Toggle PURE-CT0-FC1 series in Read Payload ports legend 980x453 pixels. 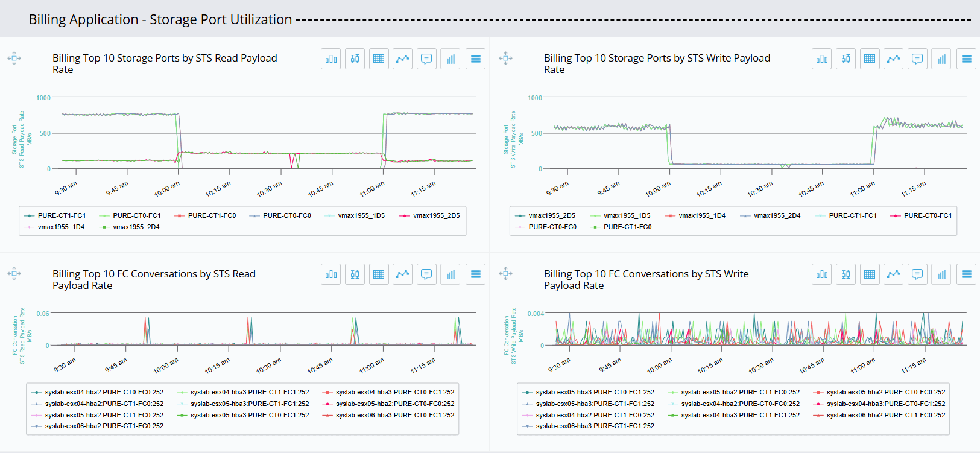point(130,215)
